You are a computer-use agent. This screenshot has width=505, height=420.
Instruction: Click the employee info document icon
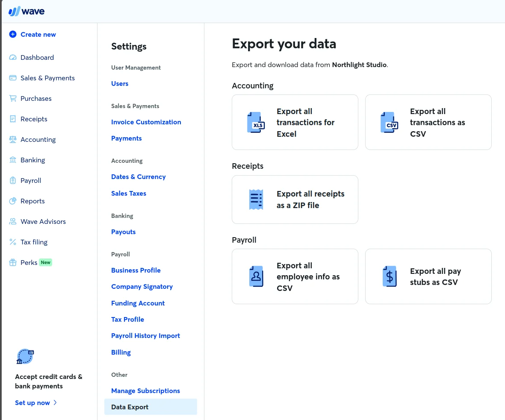click(257, 276)
